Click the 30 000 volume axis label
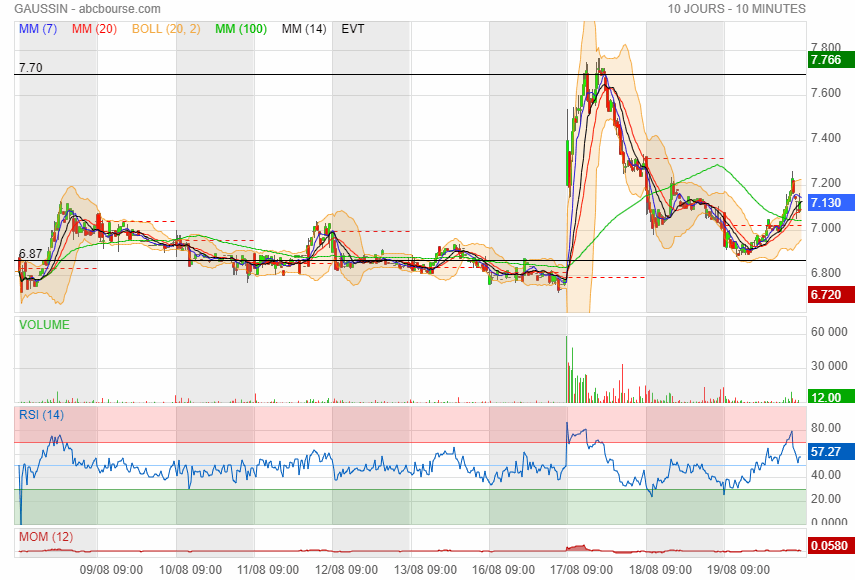 [829, 366]
